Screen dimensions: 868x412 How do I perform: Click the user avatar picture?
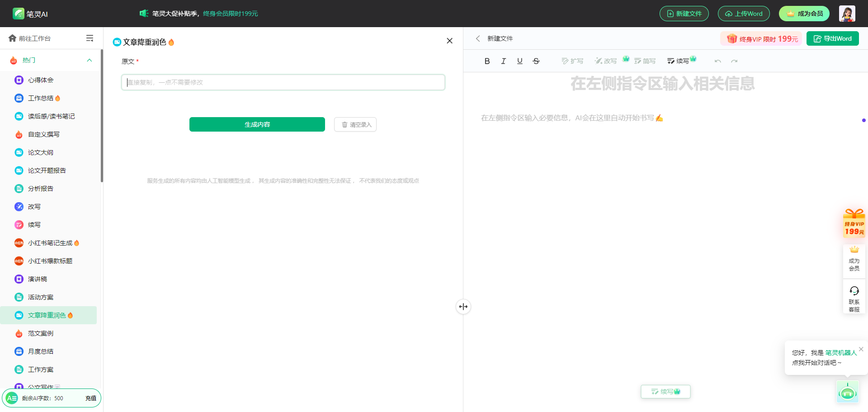point(847,14)
